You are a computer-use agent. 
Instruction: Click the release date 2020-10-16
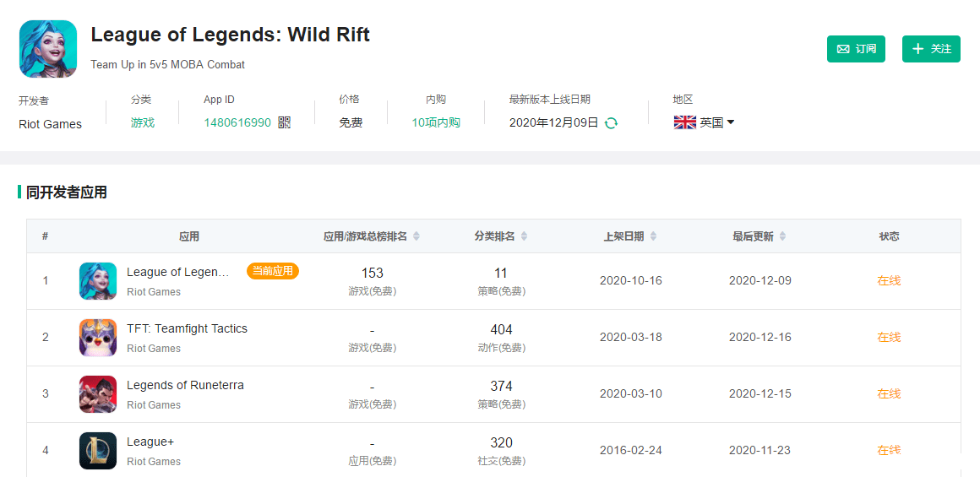[x=630, y=280]
